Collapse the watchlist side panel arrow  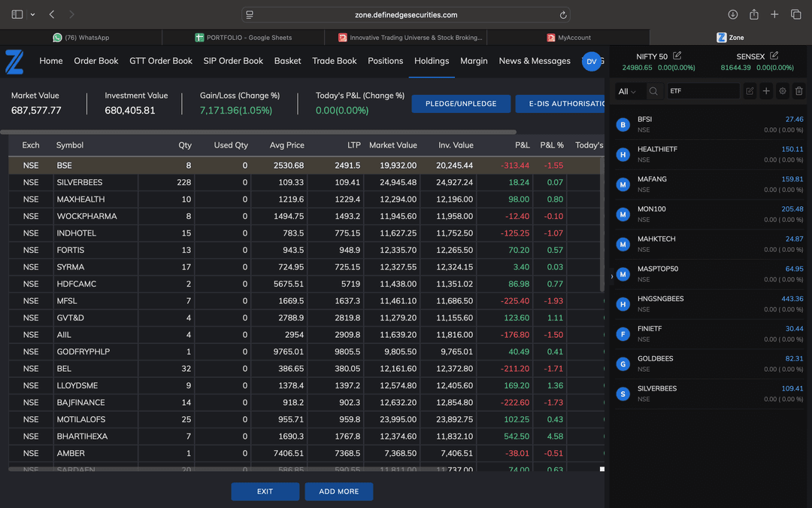pyautogui.click(x=611, y=276)
